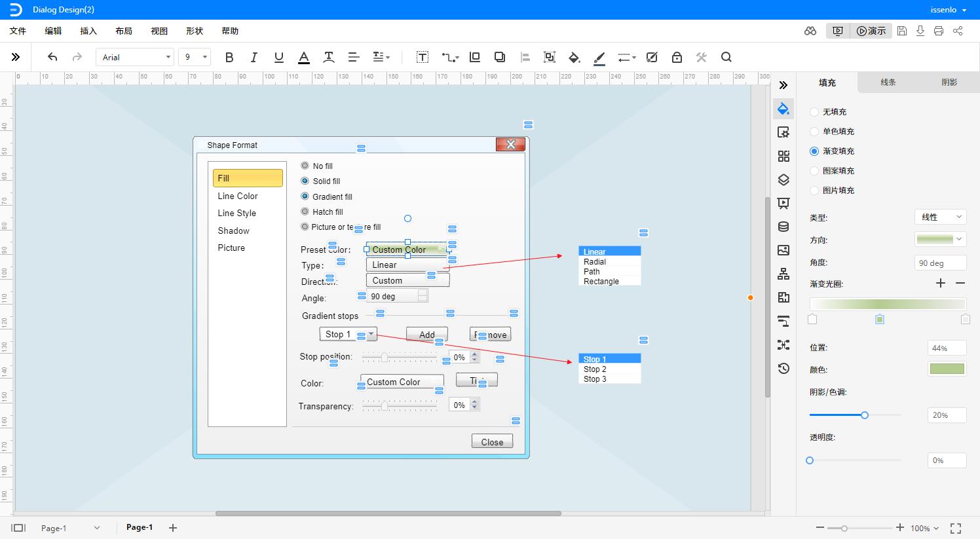Switch to the 线条 tab

coord(888,83)
